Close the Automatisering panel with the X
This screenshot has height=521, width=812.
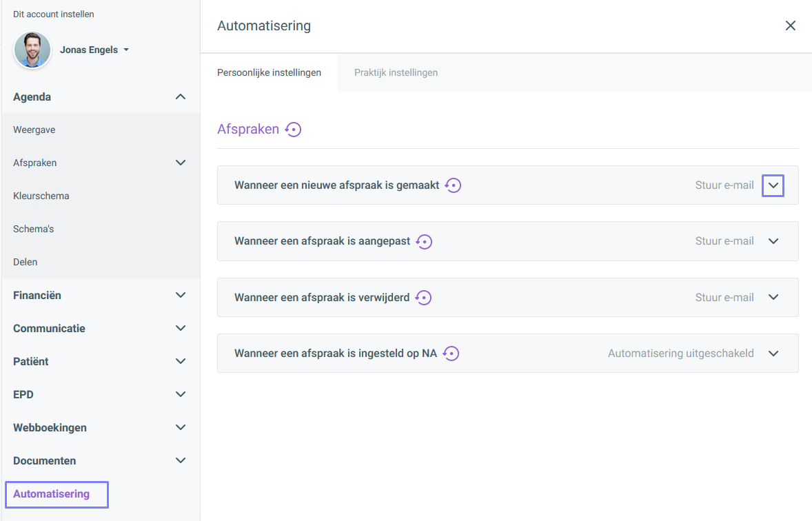(790, 25)
